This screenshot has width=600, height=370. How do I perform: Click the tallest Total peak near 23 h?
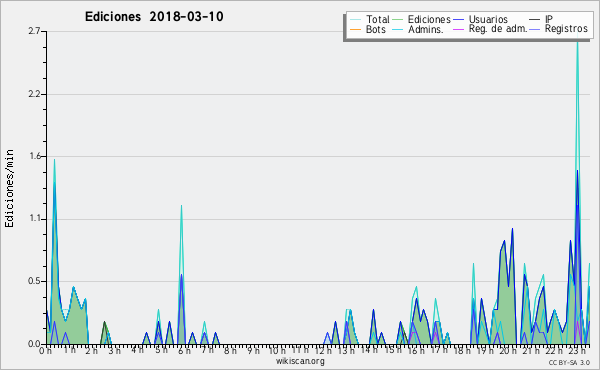(x=577, y=36)
